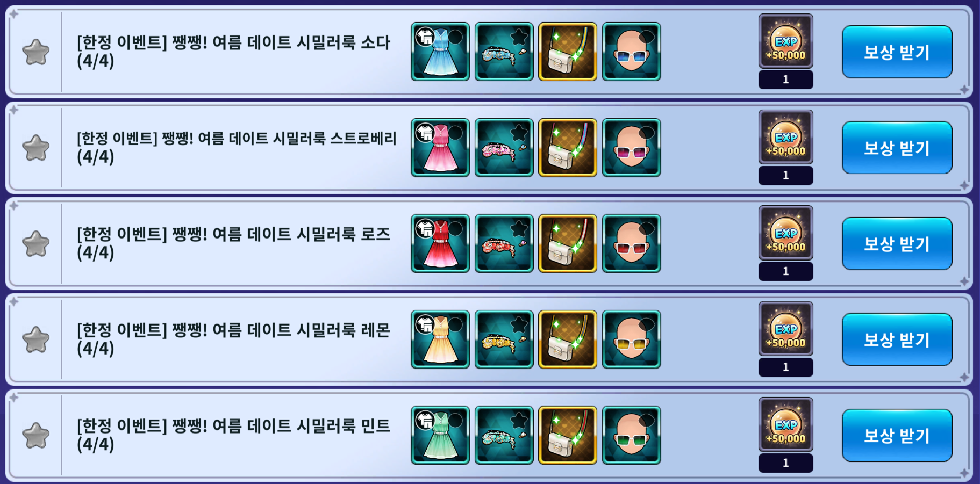
Task: Select the pink hair accessory in 스트로베리 row
Action: coord(504,148)
